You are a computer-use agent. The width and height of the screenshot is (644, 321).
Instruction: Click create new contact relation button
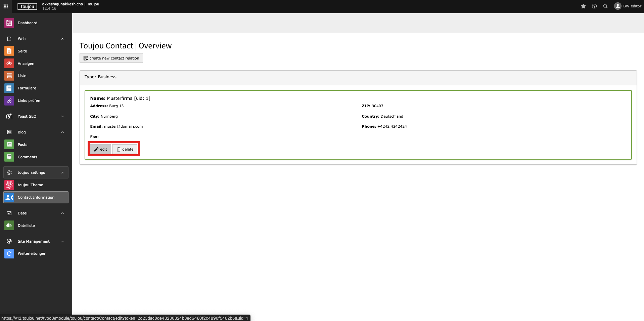(x=111, y=58)
